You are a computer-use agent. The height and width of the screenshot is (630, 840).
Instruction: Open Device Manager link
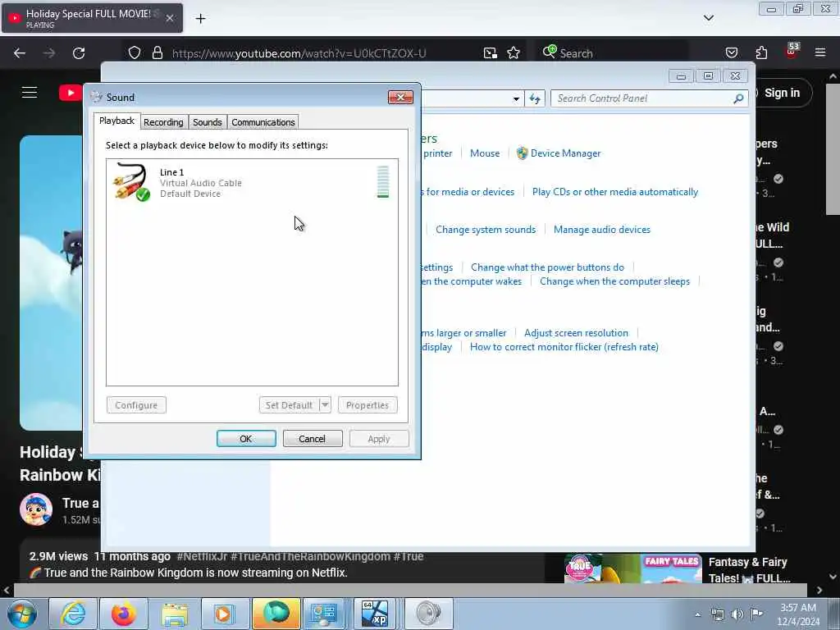pos(566,153)
